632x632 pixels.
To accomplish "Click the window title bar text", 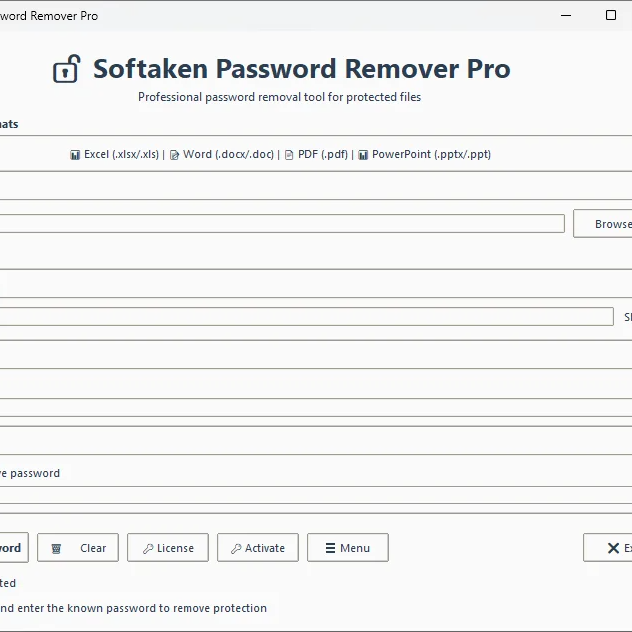I will (49, 16).
